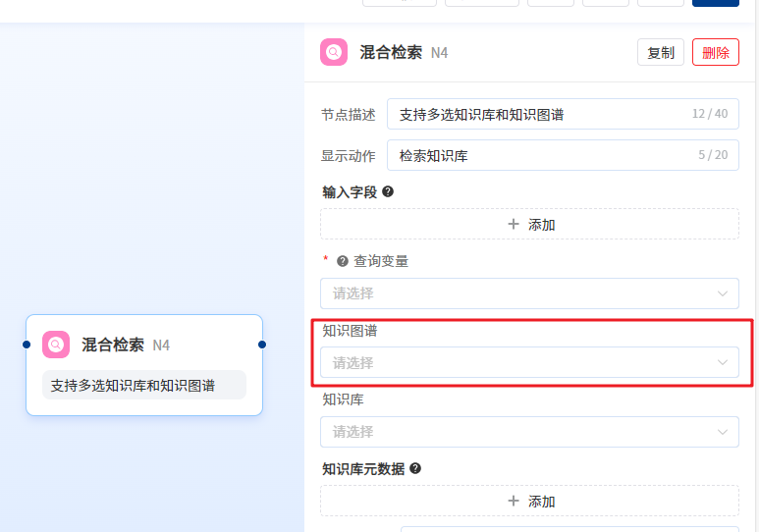Screen dimensions: 759x532
Task: Open the 查询变量 dropdown
Action: [529, 293]
